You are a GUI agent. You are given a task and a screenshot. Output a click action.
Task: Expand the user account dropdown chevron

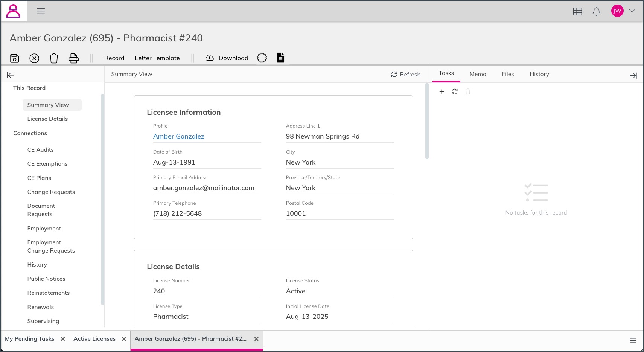coord(632,11)
